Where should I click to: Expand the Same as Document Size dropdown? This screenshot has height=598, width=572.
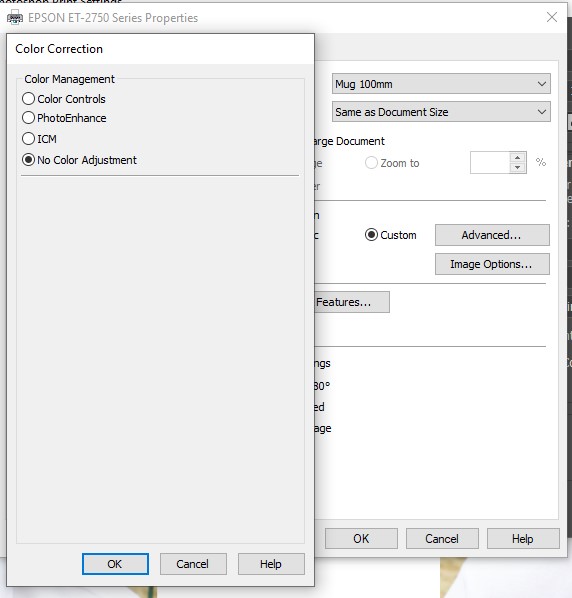(441, 112)
